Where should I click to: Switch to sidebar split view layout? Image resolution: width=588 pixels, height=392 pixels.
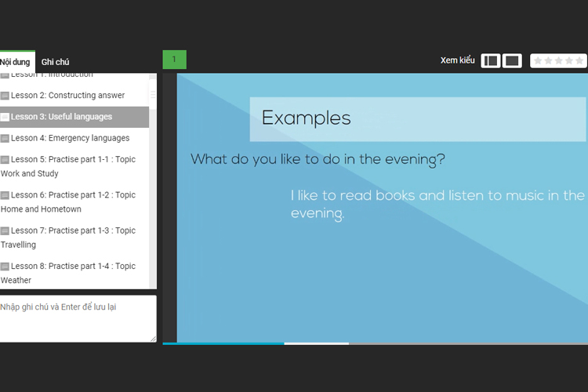491,60
